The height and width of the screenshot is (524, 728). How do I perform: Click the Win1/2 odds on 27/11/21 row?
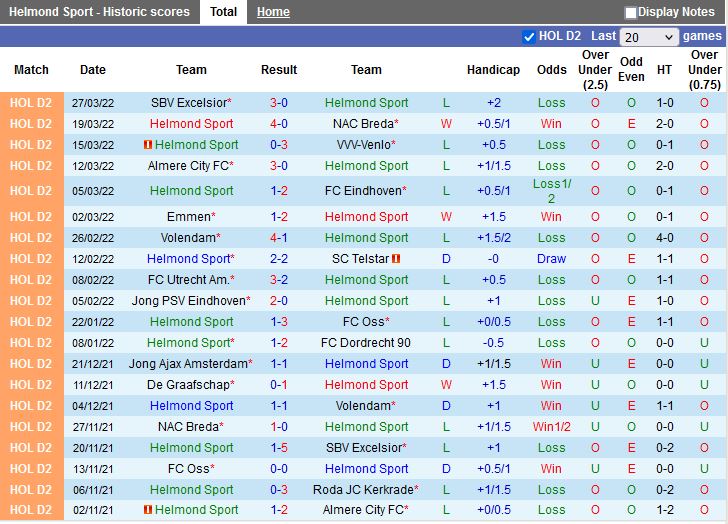click(552, 427)
